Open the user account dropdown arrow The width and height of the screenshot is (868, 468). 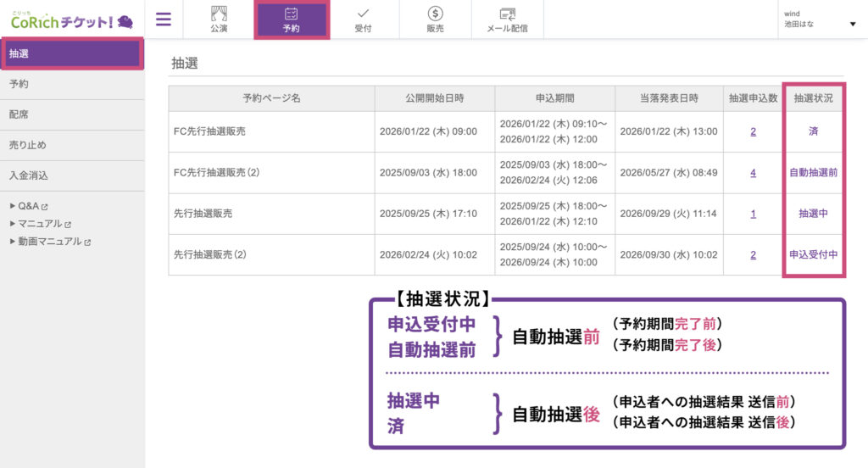pyautogui.click(x=852, y=24)
